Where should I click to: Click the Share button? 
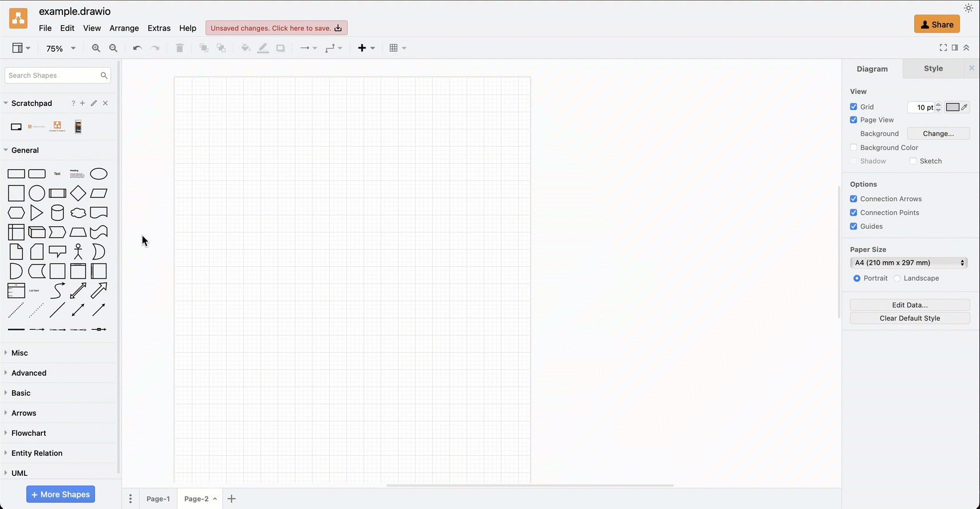[937, 24]
